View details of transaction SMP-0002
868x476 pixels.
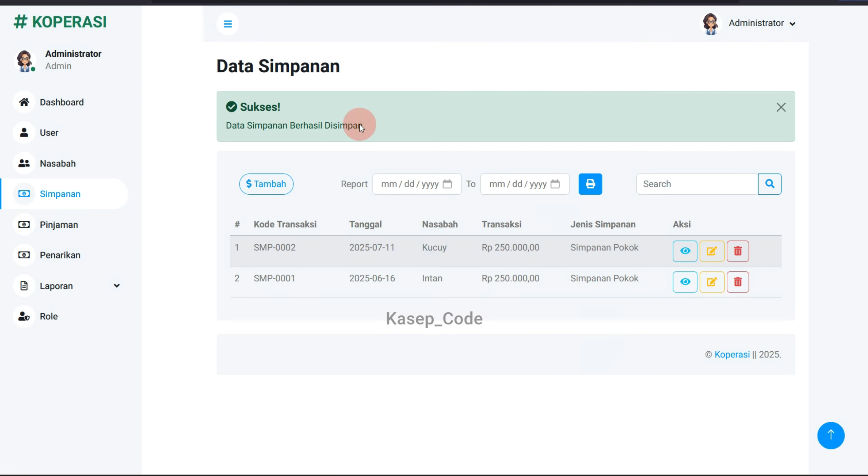coord(685,251)
